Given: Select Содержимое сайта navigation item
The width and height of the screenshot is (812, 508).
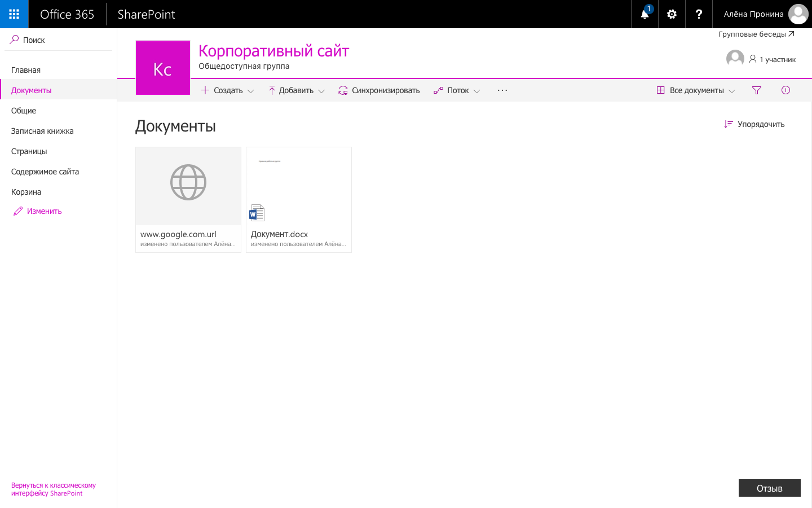Looking at the screenshot, I should click(45, 171).
